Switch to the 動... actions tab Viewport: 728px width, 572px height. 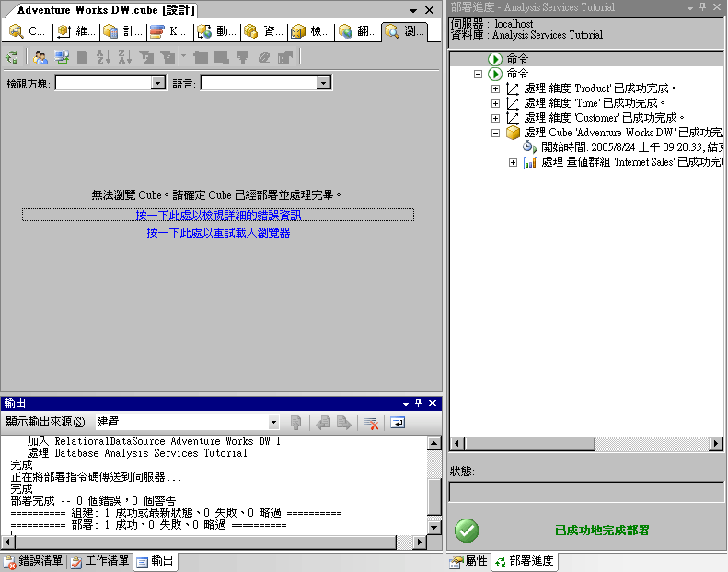pos(217,31)
